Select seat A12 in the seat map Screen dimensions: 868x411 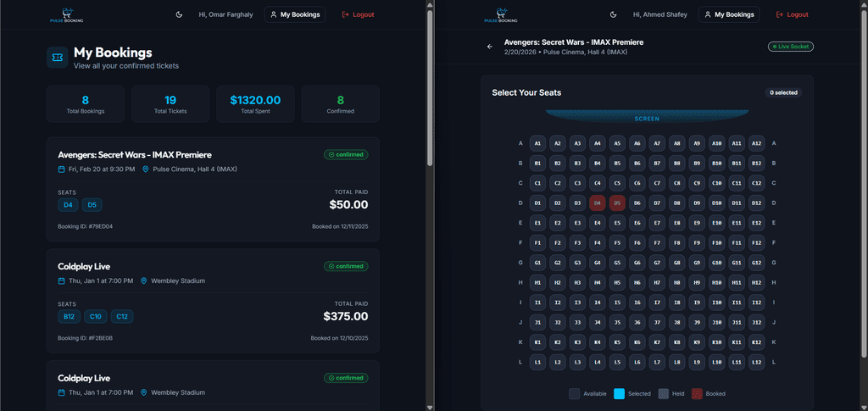click(756, 143)
